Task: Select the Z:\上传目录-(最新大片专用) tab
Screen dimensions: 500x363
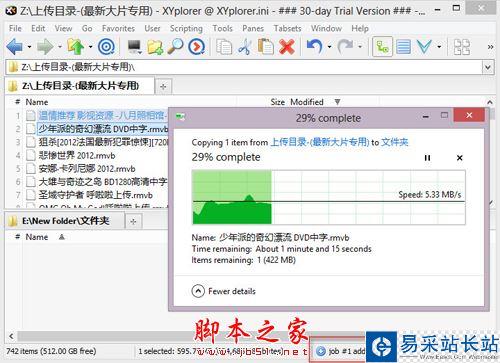Action: pos(80,86)
